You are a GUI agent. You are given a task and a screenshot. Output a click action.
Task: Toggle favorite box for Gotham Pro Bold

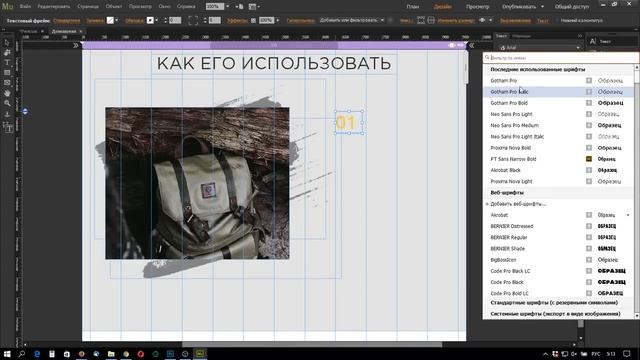pyautogui.click(x=589, y=103)
